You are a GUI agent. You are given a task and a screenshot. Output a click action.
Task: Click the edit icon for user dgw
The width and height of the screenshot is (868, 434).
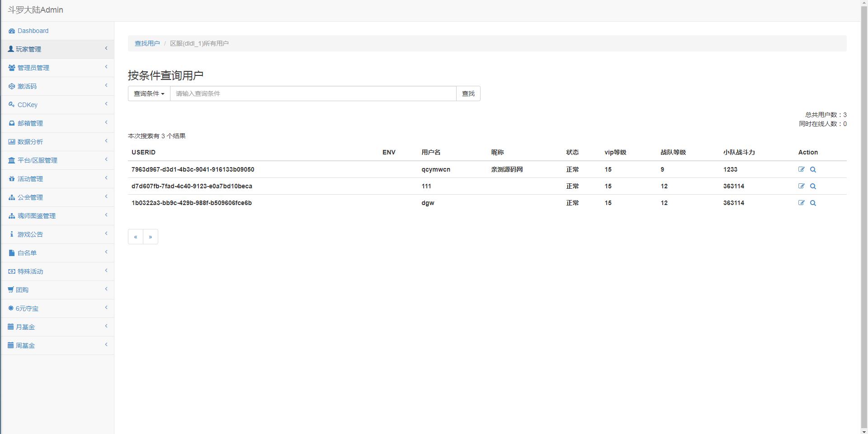tap(801, 203)
